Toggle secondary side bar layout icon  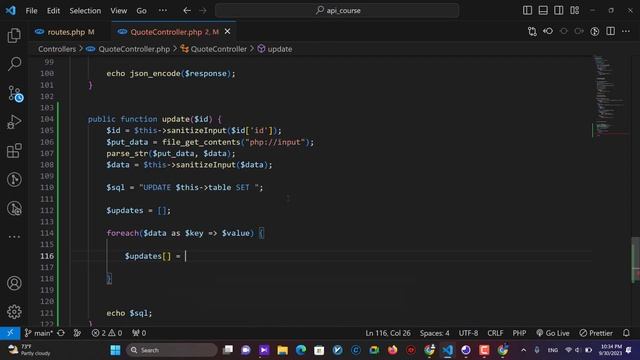559,10
